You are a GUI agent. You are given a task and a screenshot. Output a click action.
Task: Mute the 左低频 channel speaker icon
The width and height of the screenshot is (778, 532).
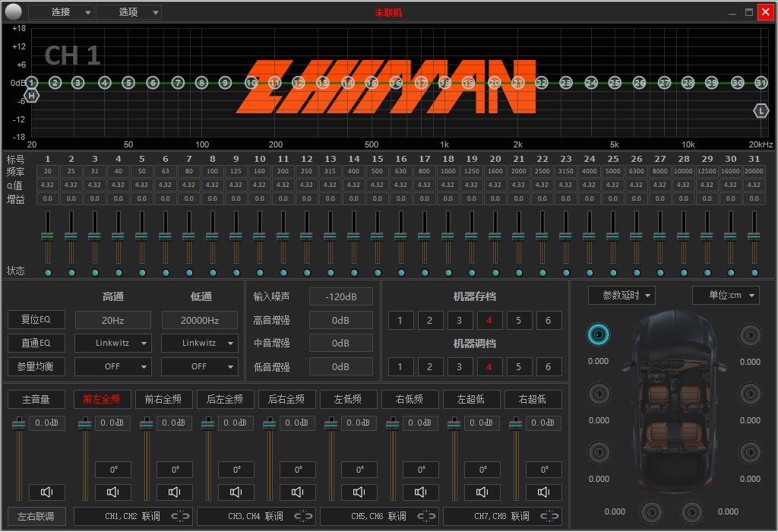(x=359, y=492)
